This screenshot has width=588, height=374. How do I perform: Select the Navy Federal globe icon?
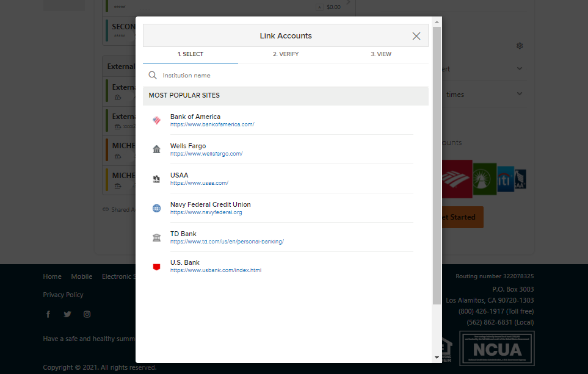pos(157,208)
